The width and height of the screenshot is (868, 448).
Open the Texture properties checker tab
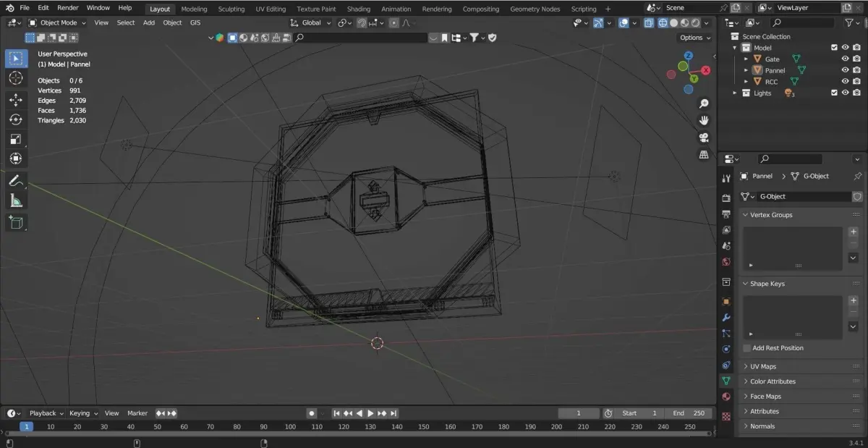point(726,416)
